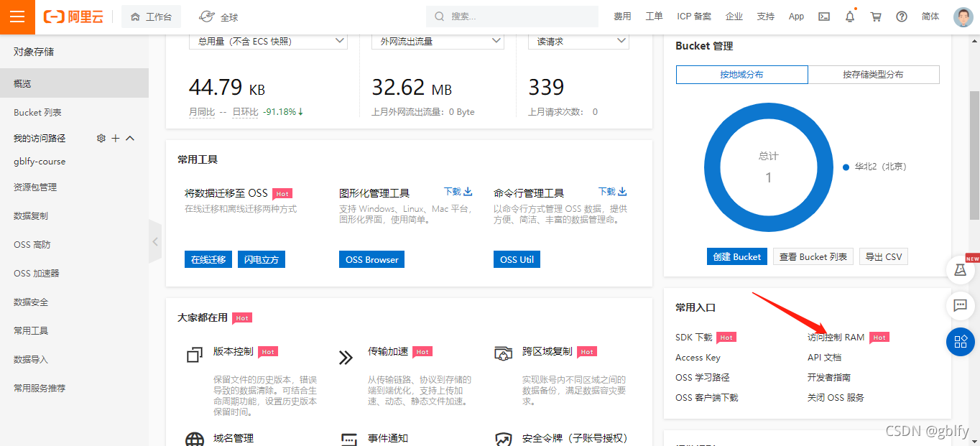
Task: Add a new access path with plus icon
Action: coord(116,138)
